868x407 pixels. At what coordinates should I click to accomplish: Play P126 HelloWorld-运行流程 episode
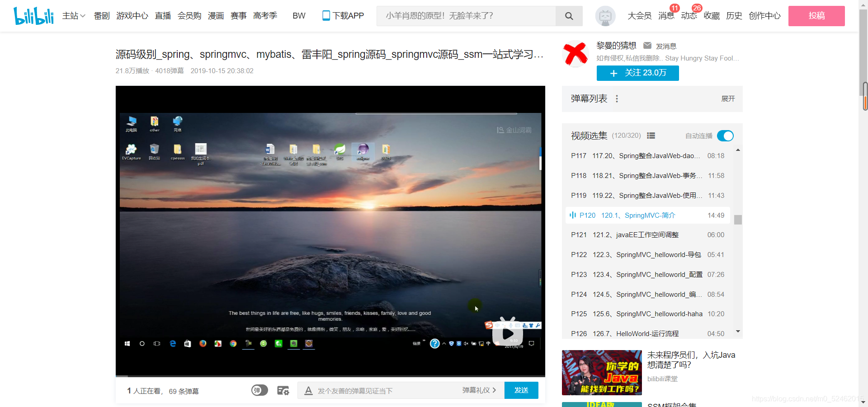pyautogui.click(x=647, y=333)
